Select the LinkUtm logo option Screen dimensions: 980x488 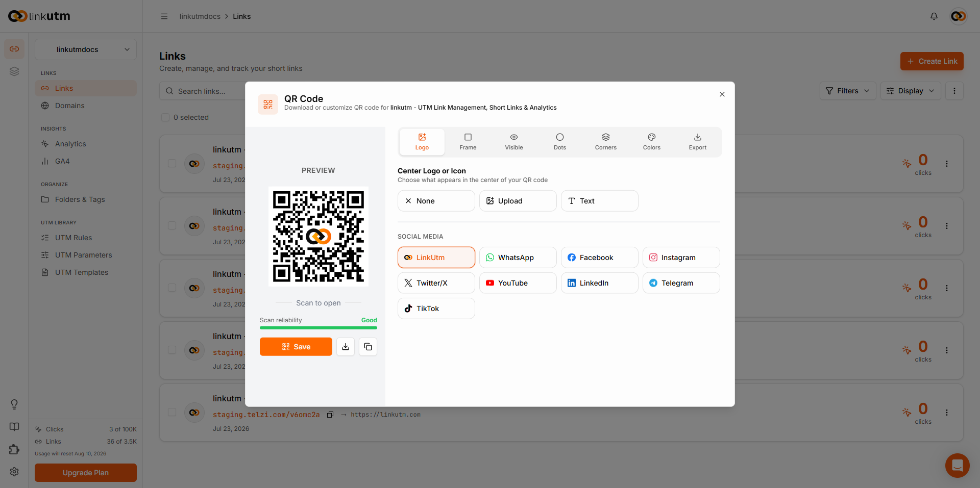[x=436, y=258]
